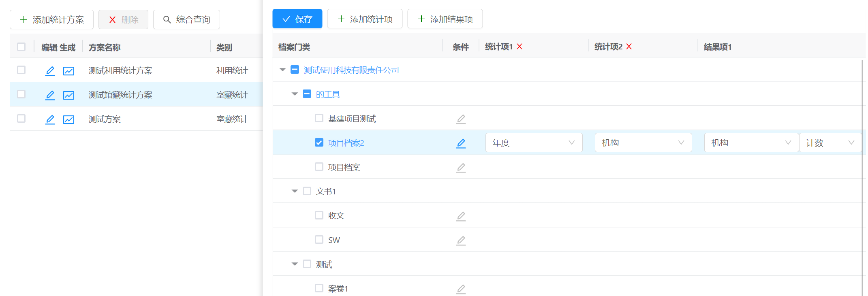Open the 计数 dropdown
The width and height of the screenshot is (868, 296).
830,143
